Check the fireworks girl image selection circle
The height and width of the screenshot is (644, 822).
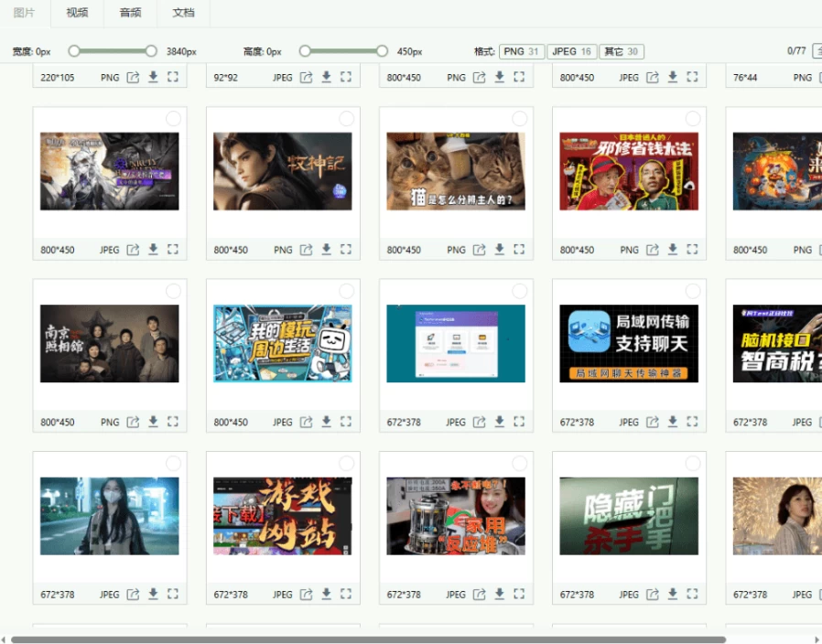point(817,464)
